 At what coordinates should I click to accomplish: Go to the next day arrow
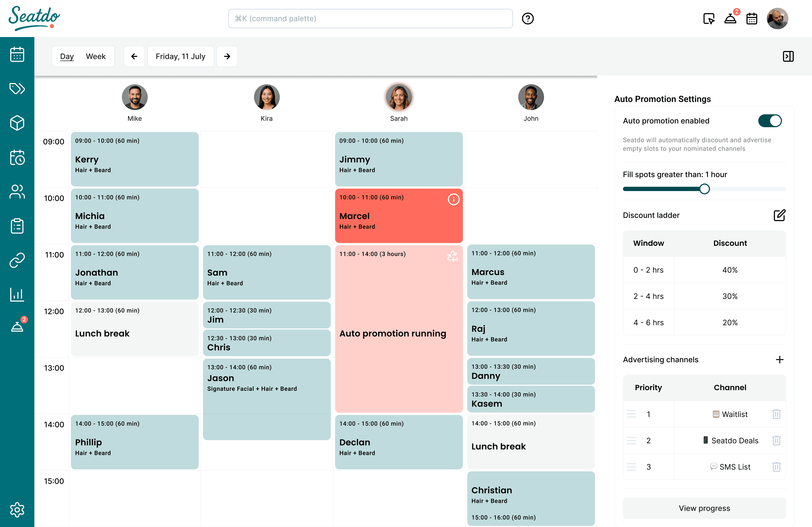pyautogui.click(x=227, y=56)
